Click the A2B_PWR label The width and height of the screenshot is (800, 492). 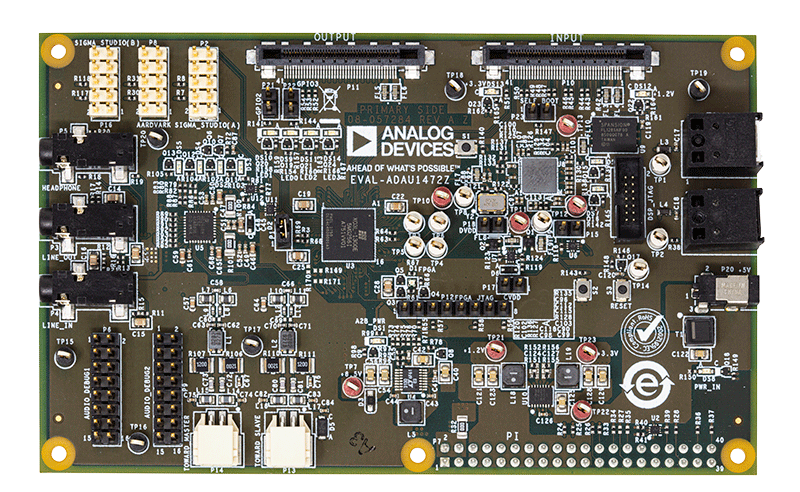tap(370, 321)
